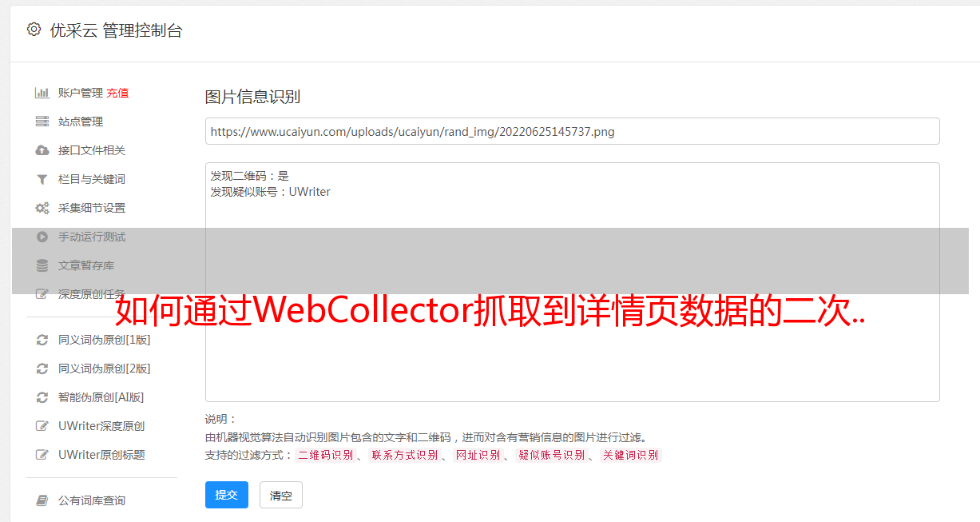Click the gear icon beside 优采云 管理控制台

tap(34, 30)
